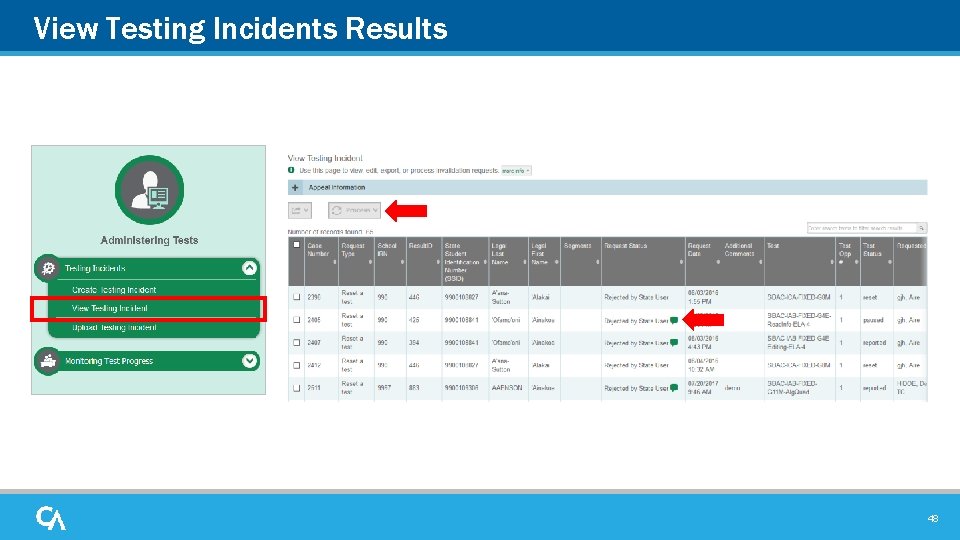Check the box for case 2407
Image resolution: width=960 pixels, height=540 pixels.
coord(297,343)
